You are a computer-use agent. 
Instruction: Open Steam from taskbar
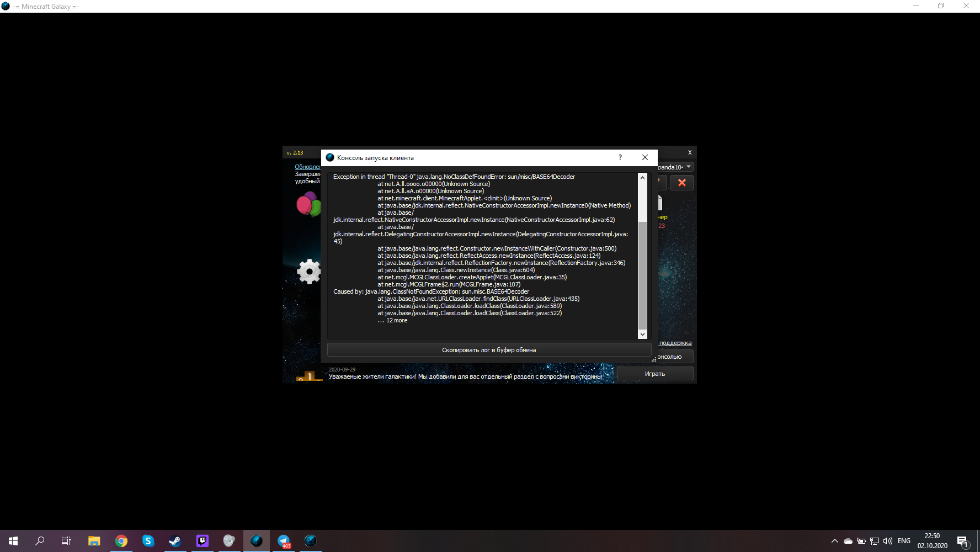click(x=175, y=541)
